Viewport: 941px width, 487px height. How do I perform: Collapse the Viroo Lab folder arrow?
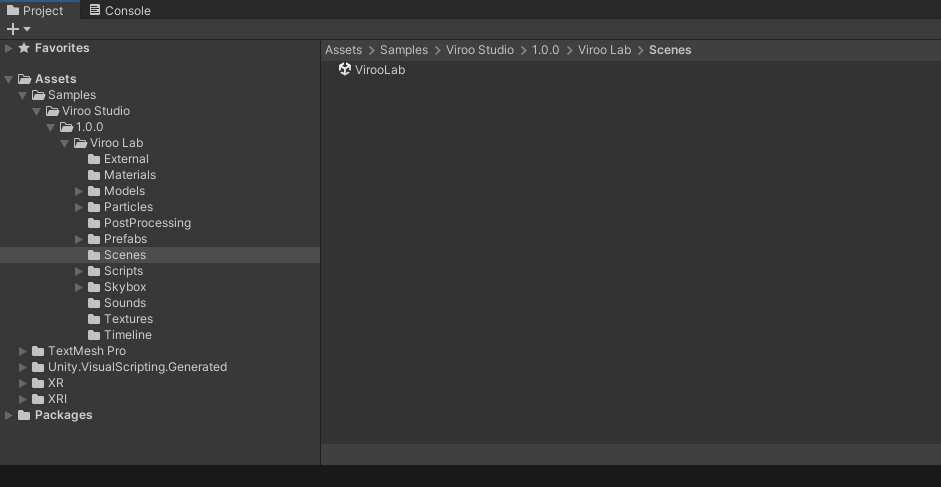point(66,143)
